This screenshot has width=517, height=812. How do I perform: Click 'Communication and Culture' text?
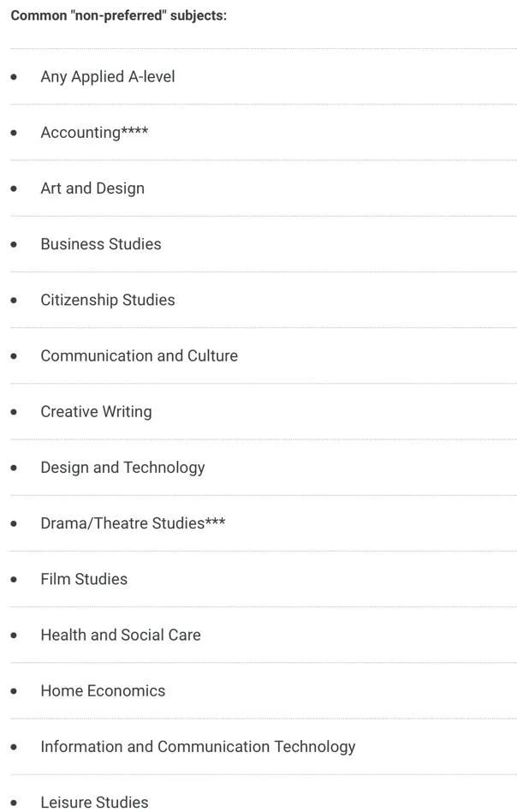[140, 355]
